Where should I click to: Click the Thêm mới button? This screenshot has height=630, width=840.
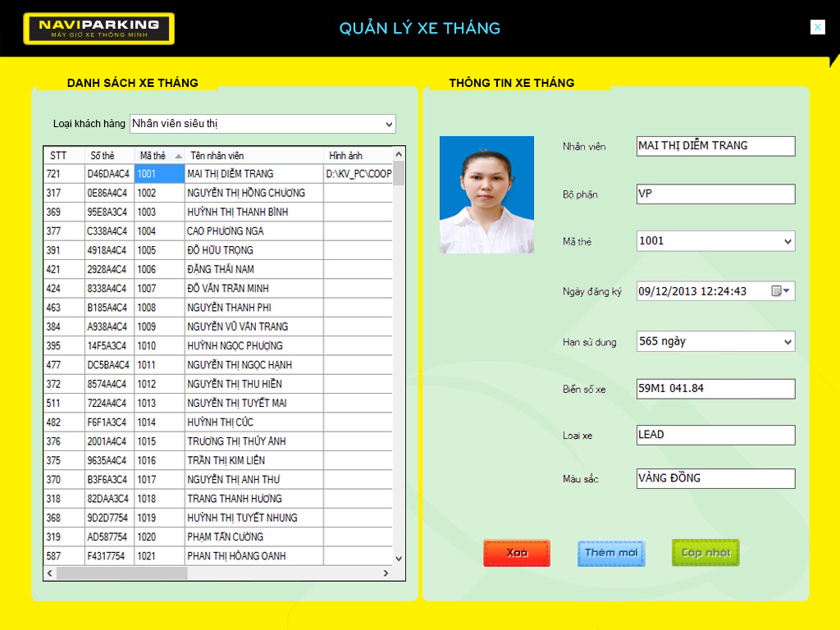pyautogui.click(x=611, y=553)
